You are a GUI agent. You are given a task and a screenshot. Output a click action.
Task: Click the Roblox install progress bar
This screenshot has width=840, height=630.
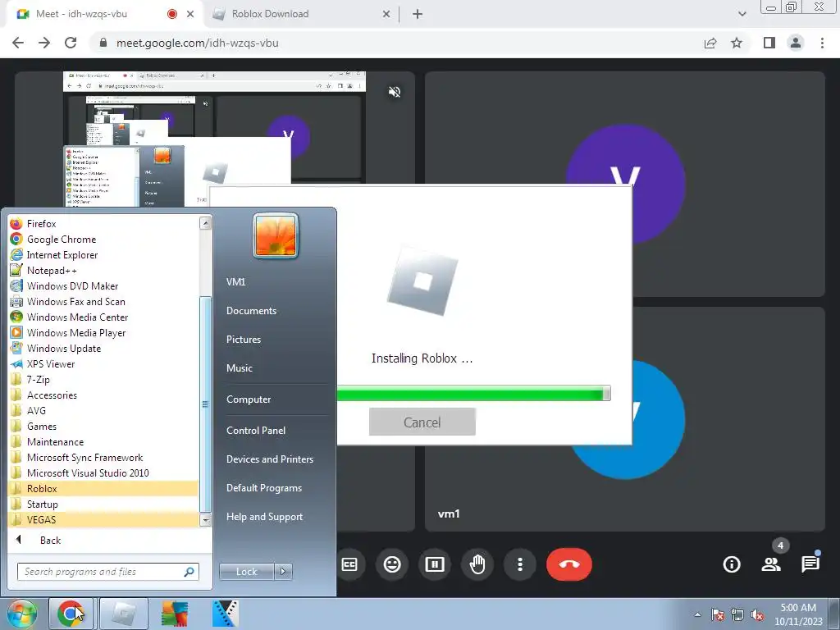click(x=473, y=395)
